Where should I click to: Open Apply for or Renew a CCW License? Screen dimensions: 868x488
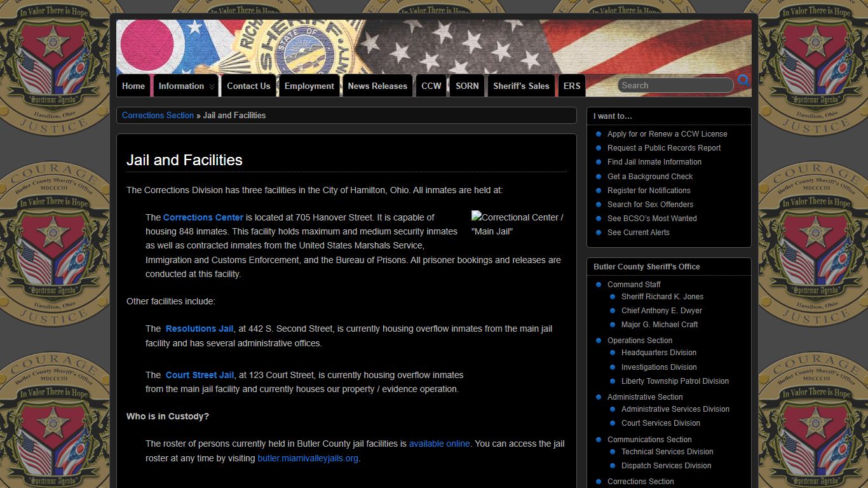tap(667, 134)
